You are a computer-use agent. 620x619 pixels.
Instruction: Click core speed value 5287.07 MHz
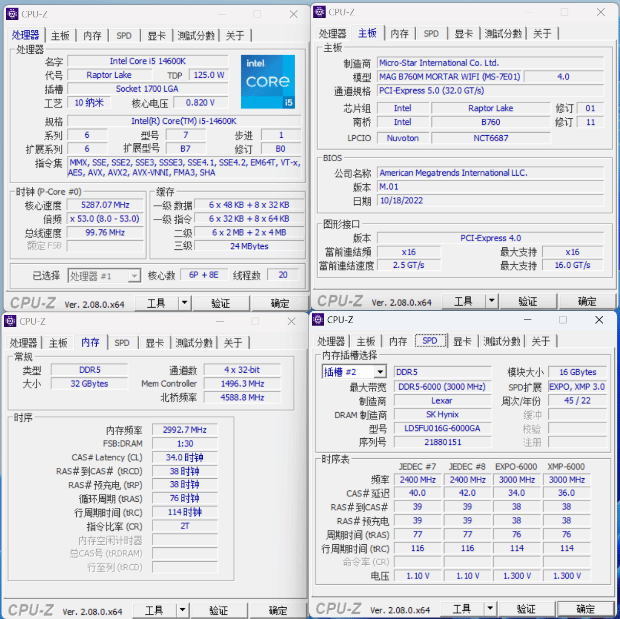coord(105,205)
